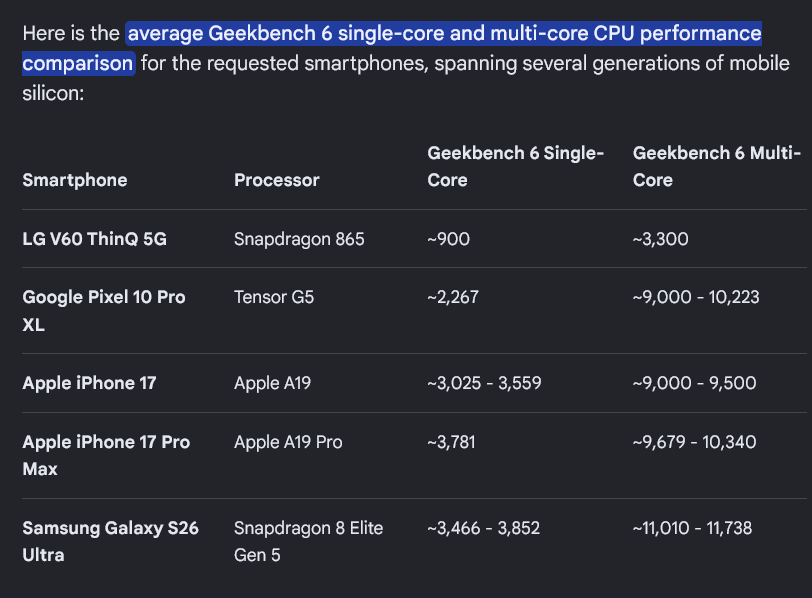The width and height of the screenshot is (812, 598).
Task: Click the Apple iPhone 17 Pro Max cell
Action: pos(106,455)
